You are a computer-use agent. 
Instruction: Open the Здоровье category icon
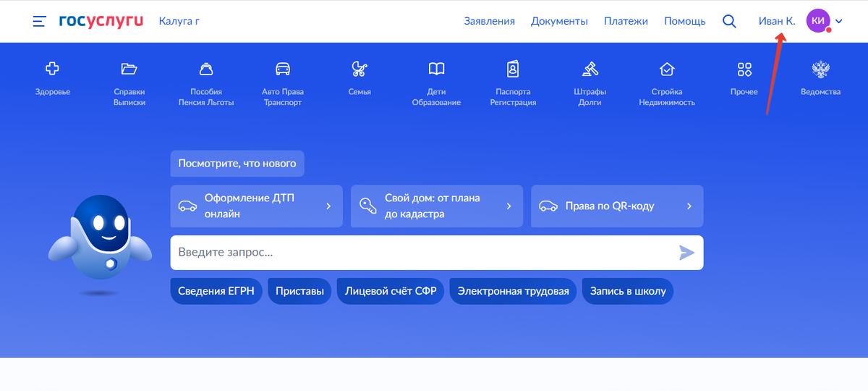pyautogui.click(x=52, y=69)
